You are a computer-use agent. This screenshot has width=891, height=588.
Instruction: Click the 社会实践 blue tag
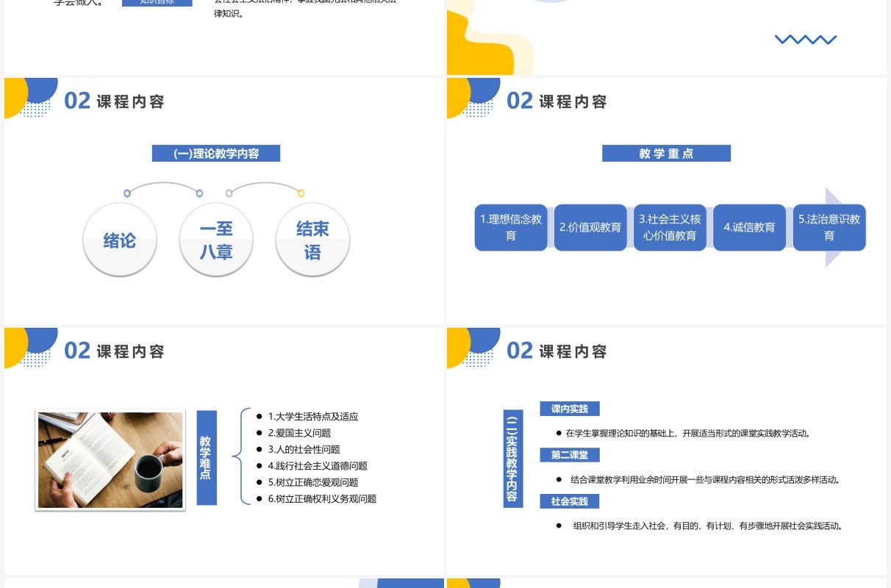(x=570, y=501)
